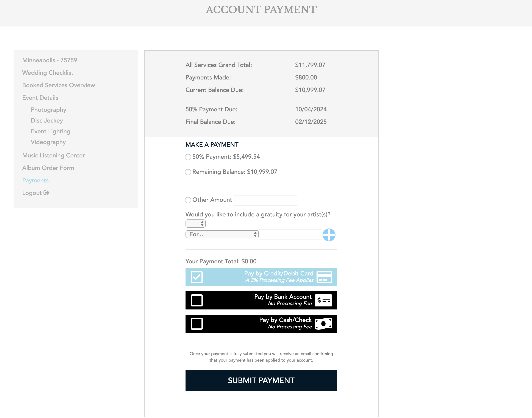Image resolution: width=532 pixels, height=418 pixels.
Task: Click the bank check icon
Action: point(323,300)
